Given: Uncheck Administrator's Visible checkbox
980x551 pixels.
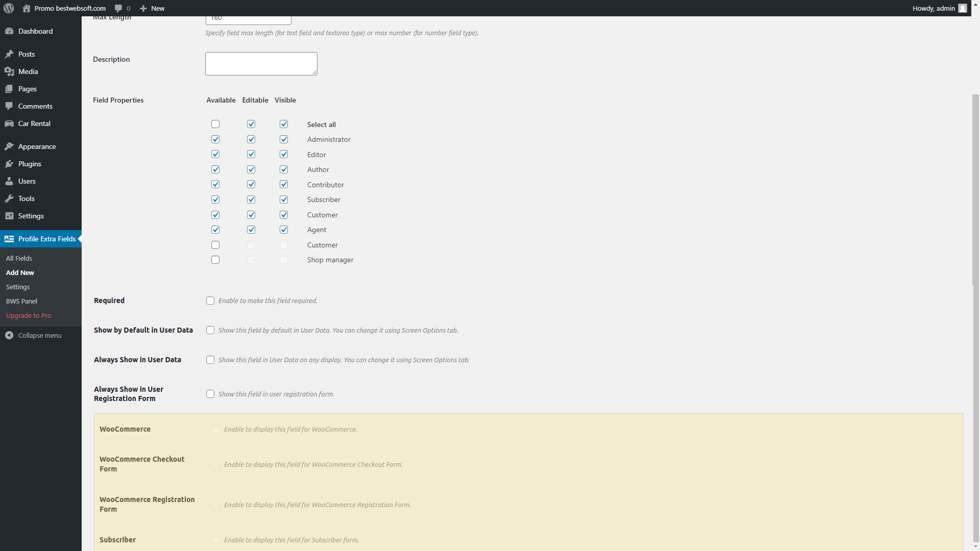Looking at the screenshot, I should [x=284, y=139].
